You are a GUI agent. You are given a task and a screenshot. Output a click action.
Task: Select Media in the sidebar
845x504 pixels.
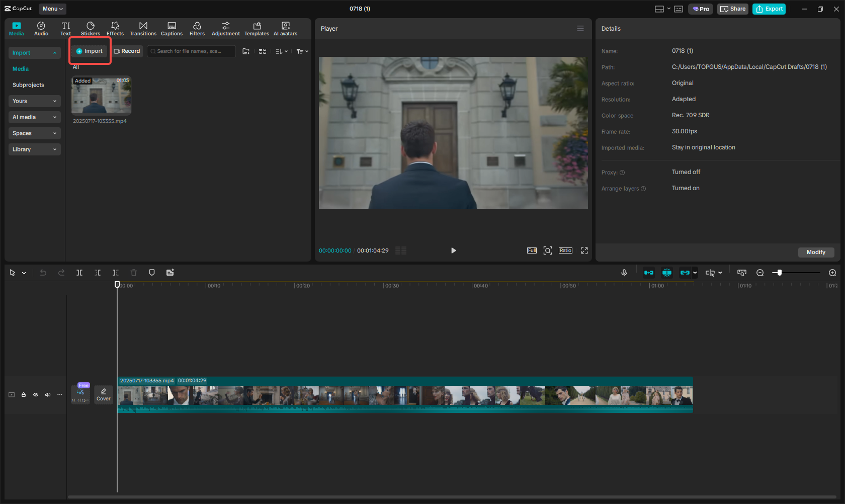tap(21, 69)
